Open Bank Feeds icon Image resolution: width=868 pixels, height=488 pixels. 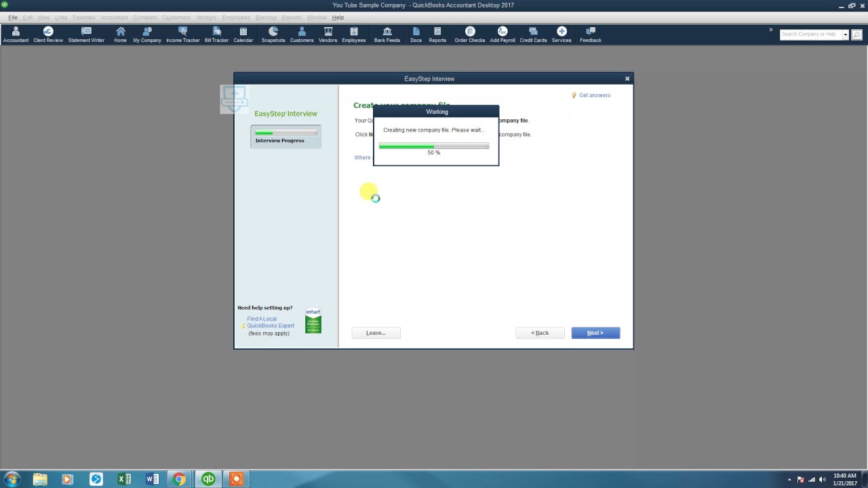387,35
